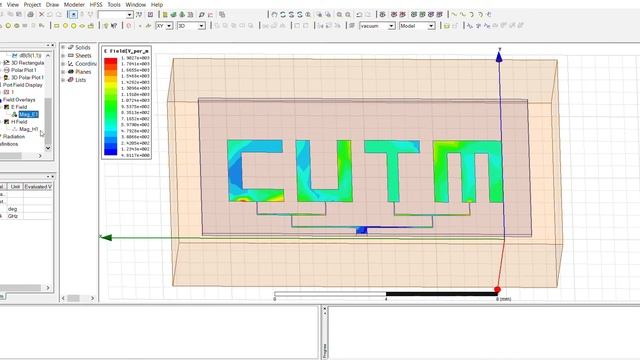Click the green model icon right of the Model dropdown
640x360 pixels.
[447, 26]
